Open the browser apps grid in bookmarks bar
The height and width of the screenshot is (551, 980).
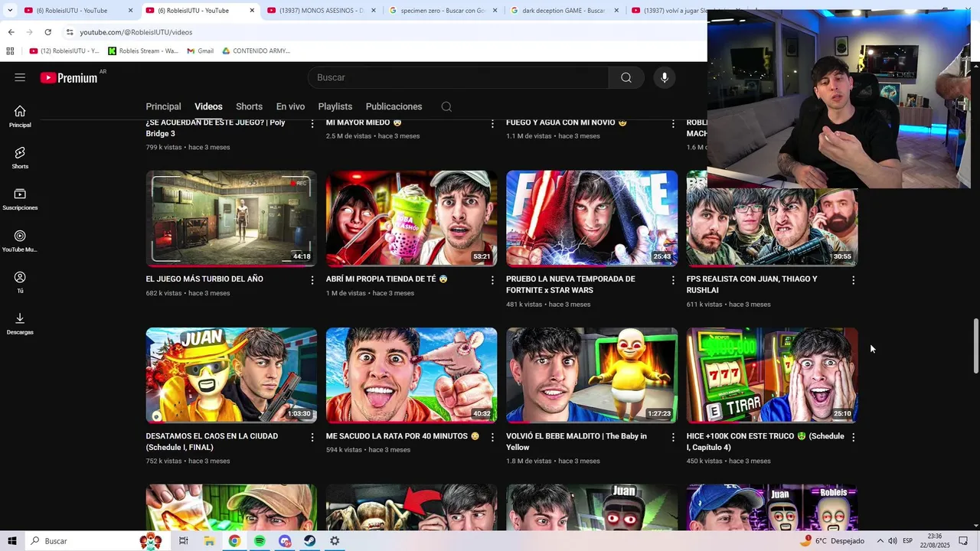point(10,51)
